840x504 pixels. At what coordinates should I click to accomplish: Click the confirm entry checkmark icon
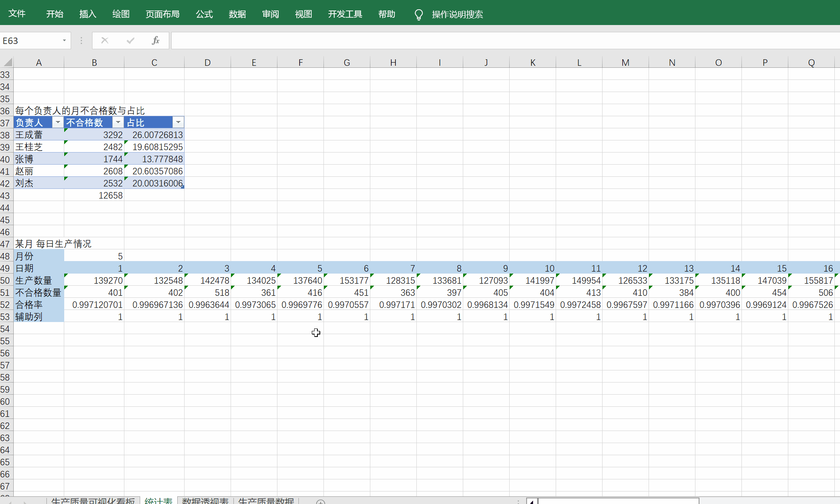coord(130,40)
